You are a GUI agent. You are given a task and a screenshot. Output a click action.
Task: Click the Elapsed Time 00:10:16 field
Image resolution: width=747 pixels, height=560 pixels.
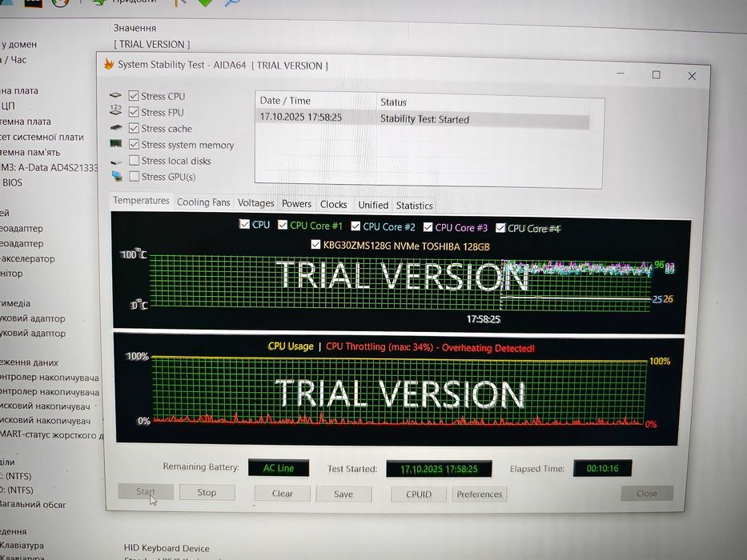[602, 468]
